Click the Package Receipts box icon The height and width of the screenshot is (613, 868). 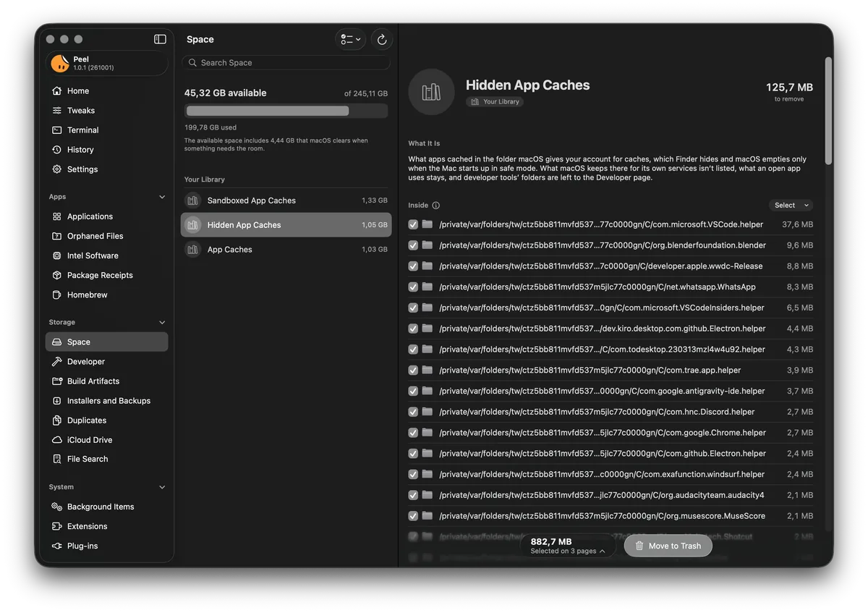pos(57,275)
